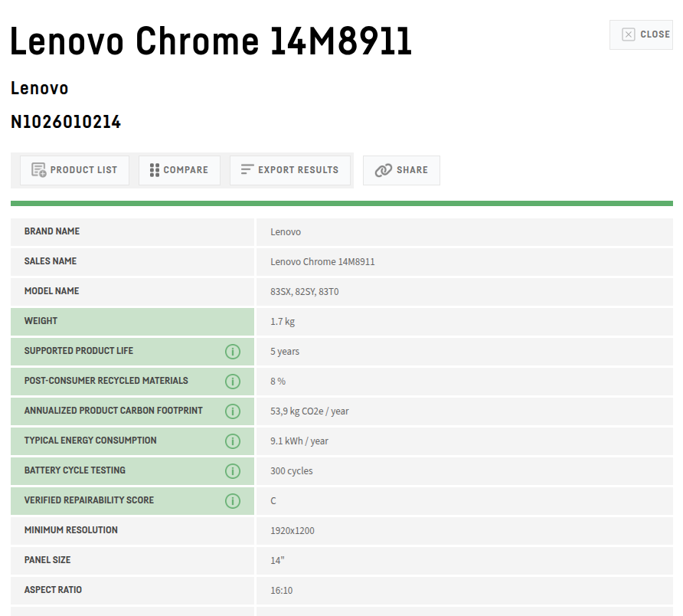
Task: View info about Annualized Product Carbon Footprint
Action: click(x=233, y=411)
